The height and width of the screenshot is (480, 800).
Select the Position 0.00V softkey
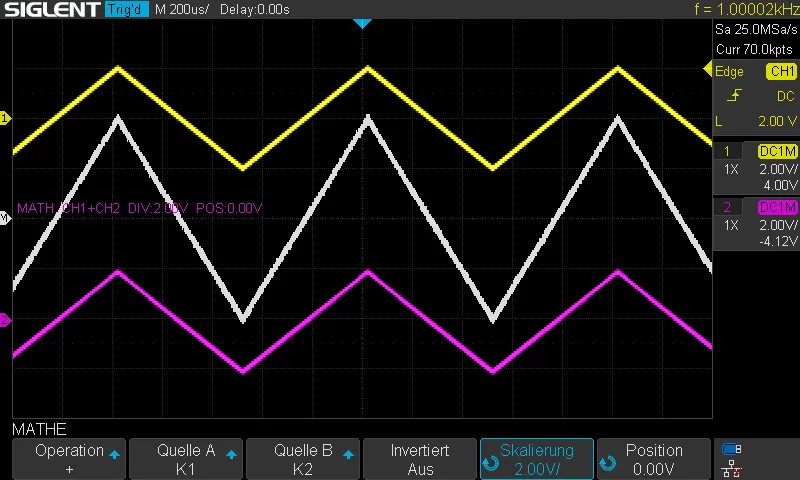tap(654, 459)
